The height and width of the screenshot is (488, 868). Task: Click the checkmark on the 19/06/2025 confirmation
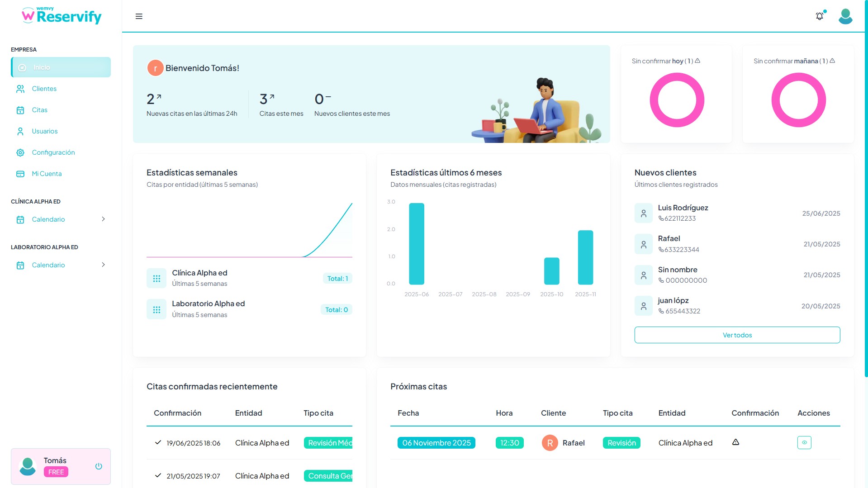coord(157,442)
